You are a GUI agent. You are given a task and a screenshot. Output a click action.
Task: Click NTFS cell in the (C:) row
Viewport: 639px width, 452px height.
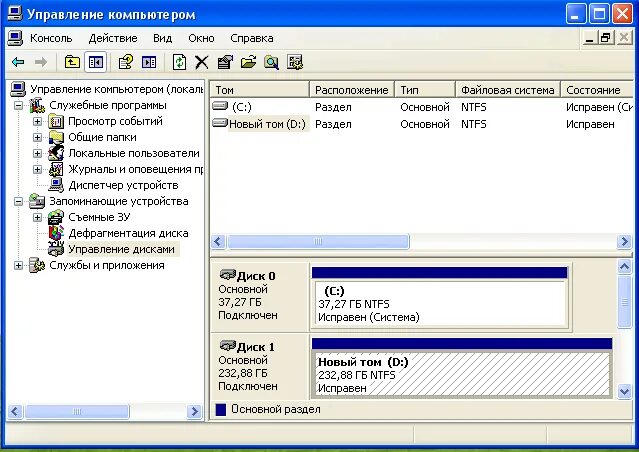click(474, 107)
